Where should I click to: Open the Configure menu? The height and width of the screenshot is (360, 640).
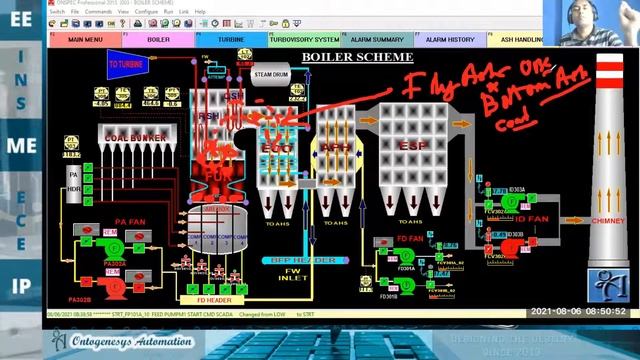146,12
